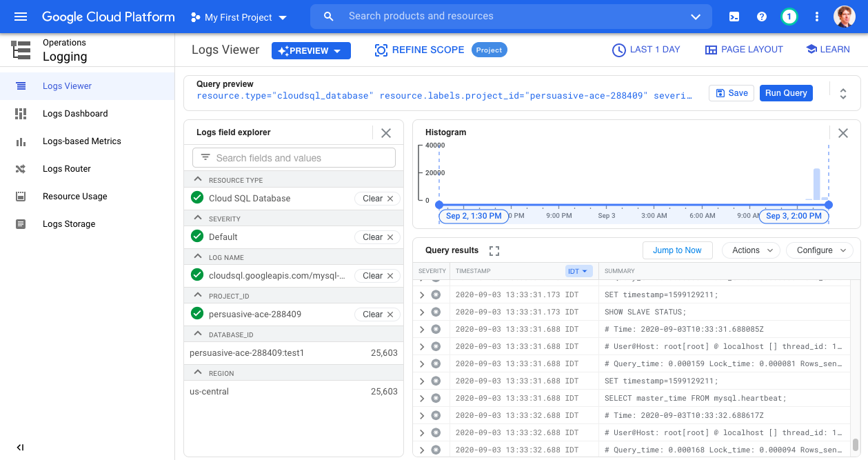Click the Logs-based Metrics chart icon
This screenshot has height=460, width=868.
pyautogui.click(x=21, y=141)
